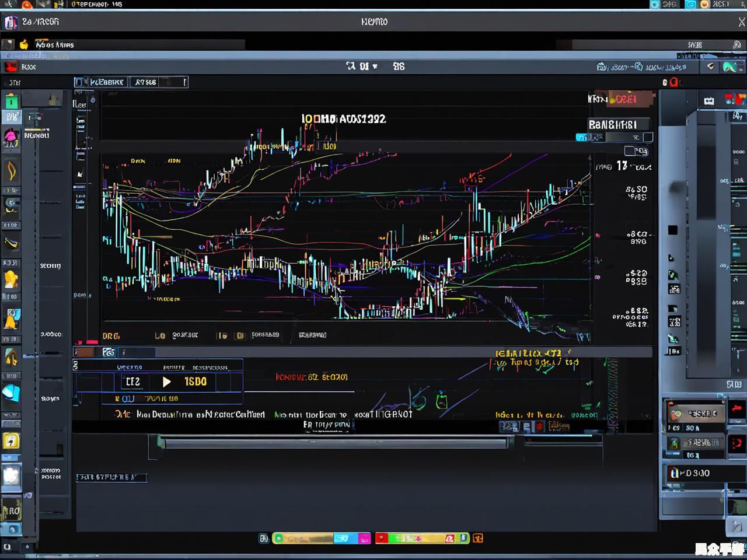Toggle the black square in the right panel
The width and height of the screenshot is (747, 560).
672,230
